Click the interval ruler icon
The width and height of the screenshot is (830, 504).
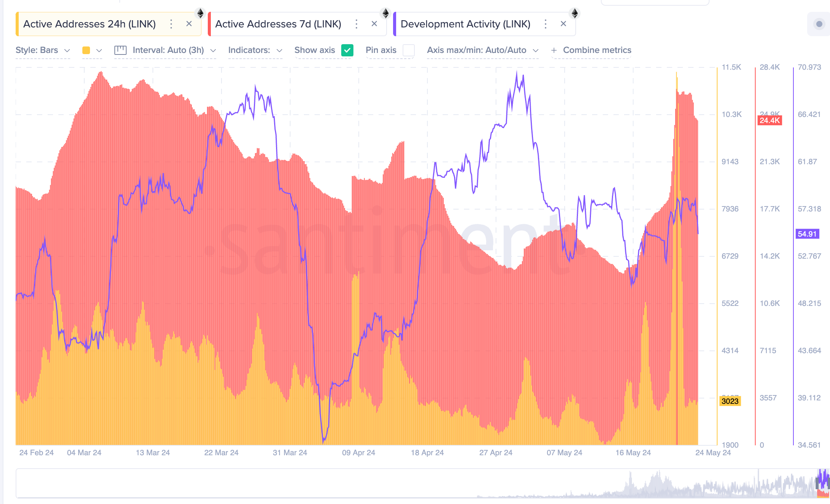(120, 50)
